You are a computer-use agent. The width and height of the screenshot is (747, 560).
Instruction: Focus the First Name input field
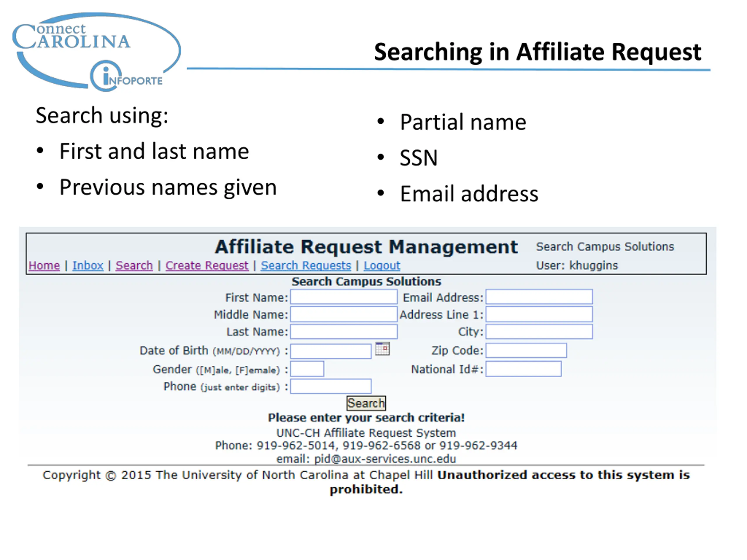[344, 297]
